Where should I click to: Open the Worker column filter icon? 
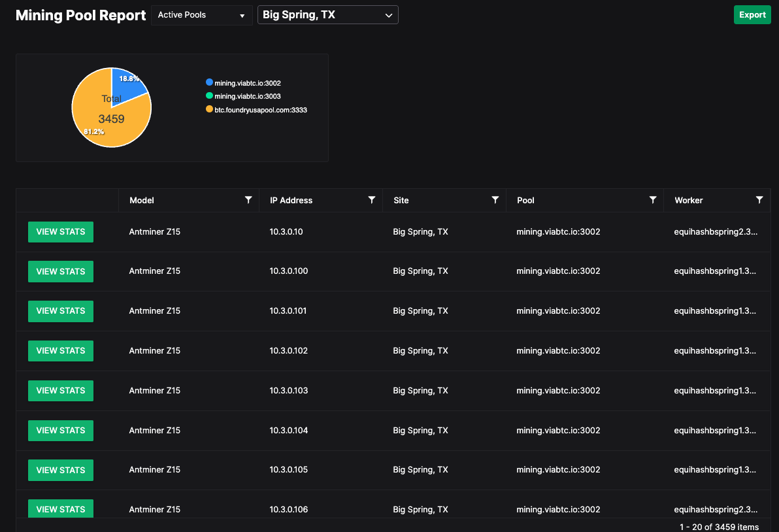(759, 200)
